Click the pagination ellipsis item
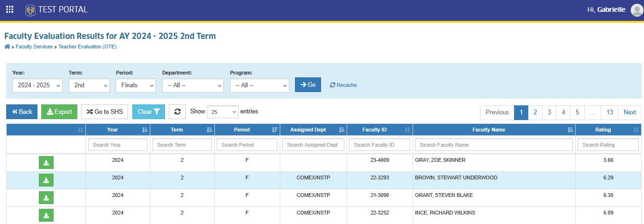This screenshot has width=644, height=224. [593, 112]
